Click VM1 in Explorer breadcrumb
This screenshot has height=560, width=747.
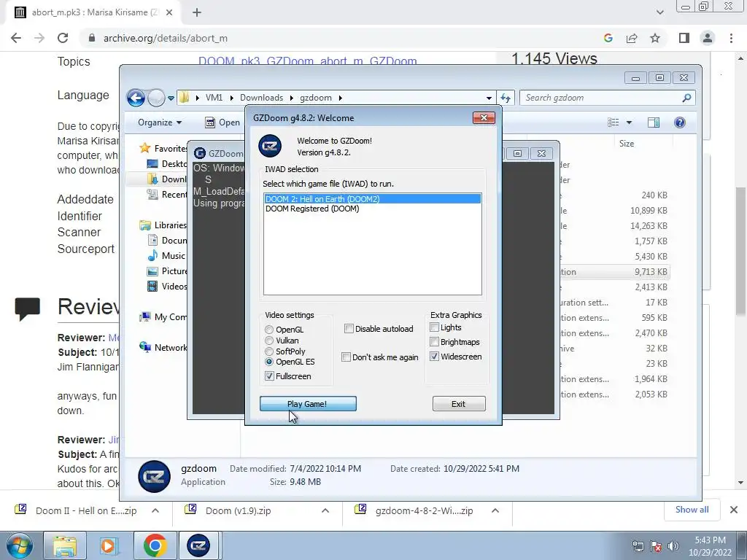(214, 98)
